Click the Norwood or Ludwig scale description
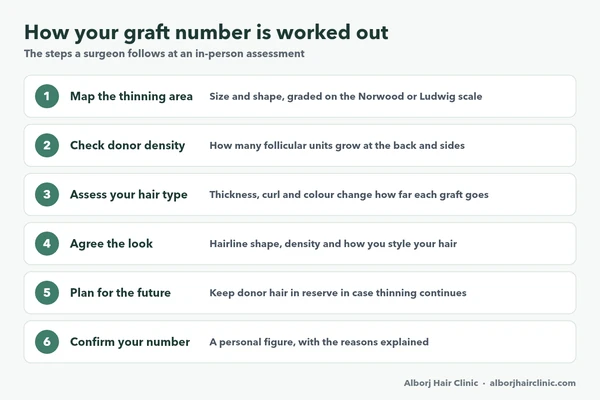The height and width of the screenshot is (400, 600). tap(346, 96)
